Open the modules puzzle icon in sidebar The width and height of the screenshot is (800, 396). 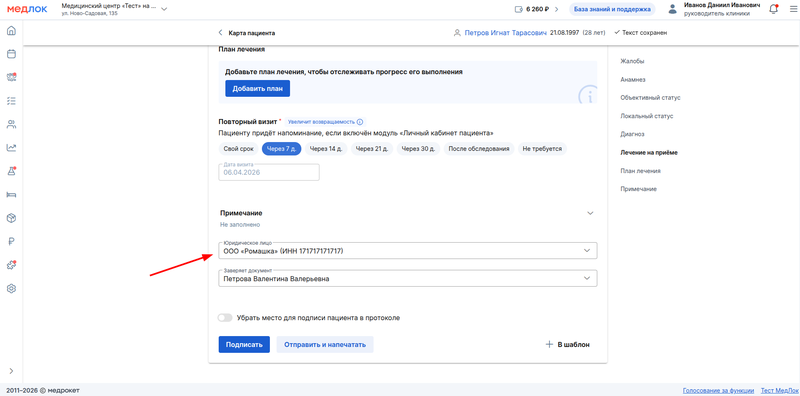click(x=11, y=265)
